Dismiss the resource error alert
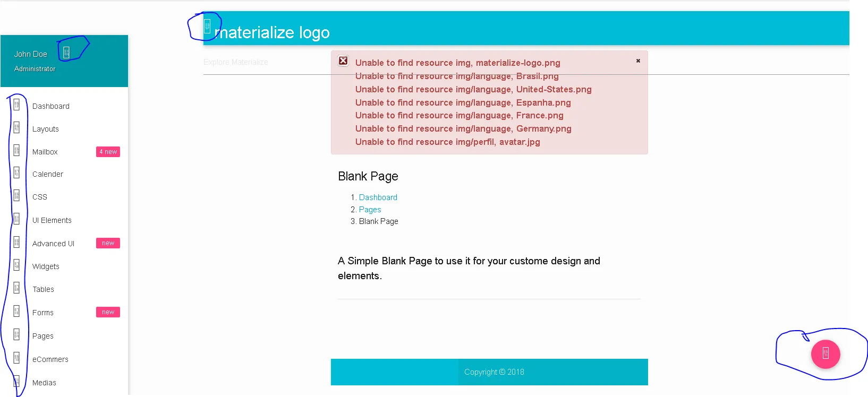The image size is (868, 397). 638,61
